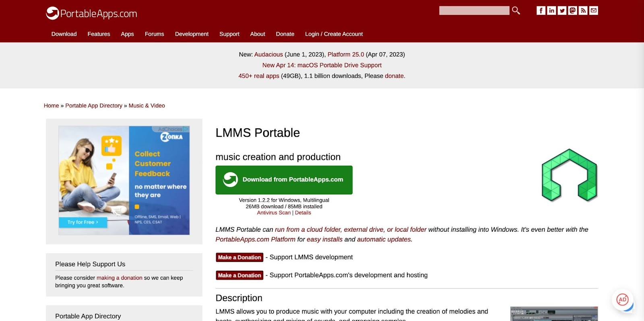
Task: Open the Apps menu item
Action: point(127,34)
